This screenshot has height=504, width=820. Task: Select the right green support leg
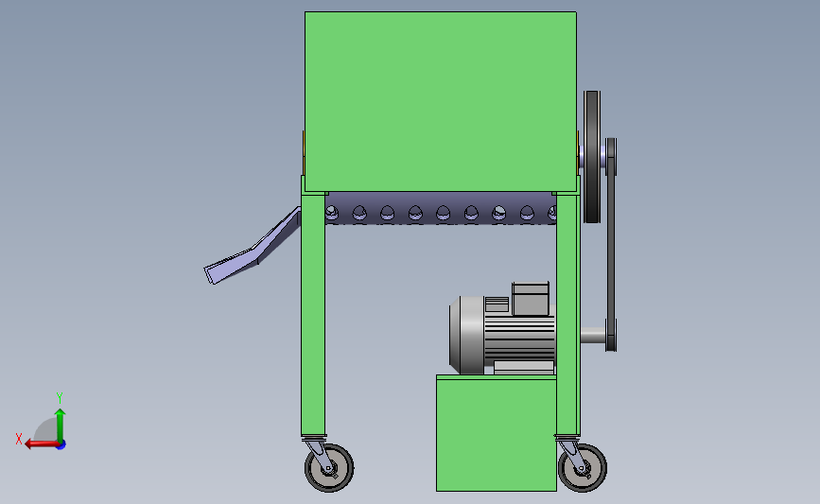[x=567, y=314]
